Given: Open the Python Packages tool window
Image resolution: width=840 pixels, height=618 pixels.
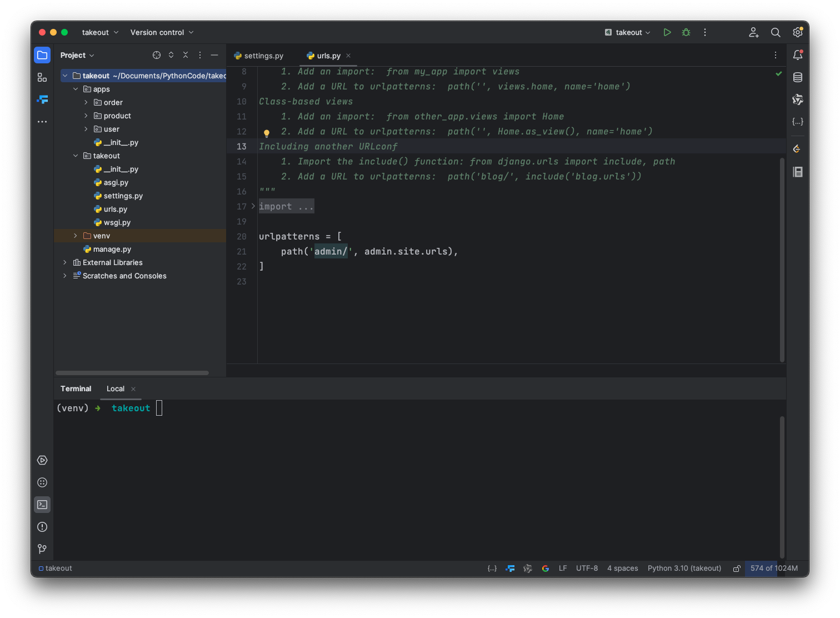Looking at the screenshot, I should click(x=42, y=482).
